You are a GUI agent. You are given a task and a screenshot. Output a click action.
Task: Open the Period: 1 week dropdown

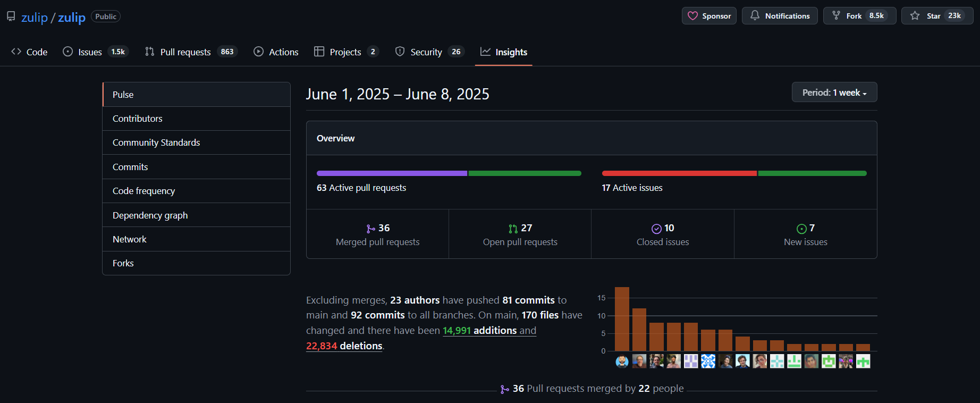tap(834, 93)
